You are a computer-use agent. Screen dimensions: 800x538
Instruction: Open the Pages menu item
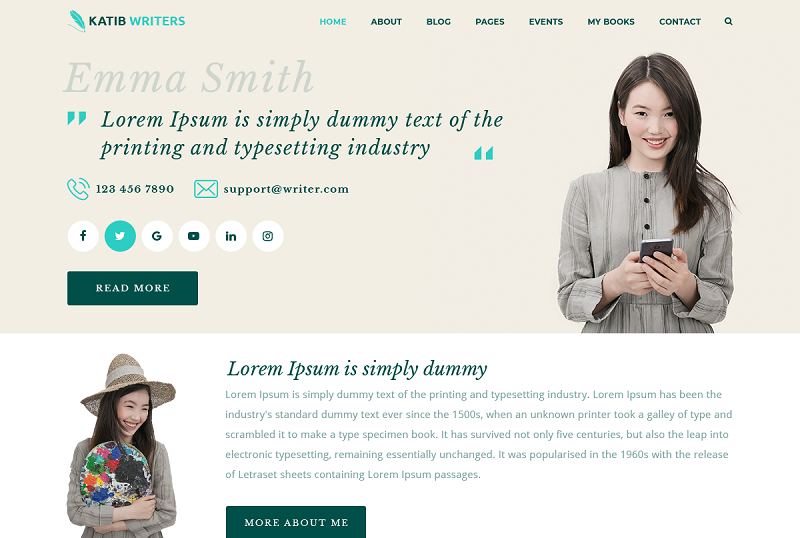coord(490,21)
